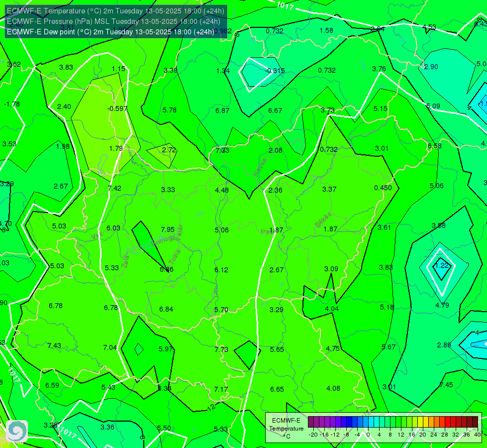
Task: Click the map value 7.04
Action: tap(110, 347)
